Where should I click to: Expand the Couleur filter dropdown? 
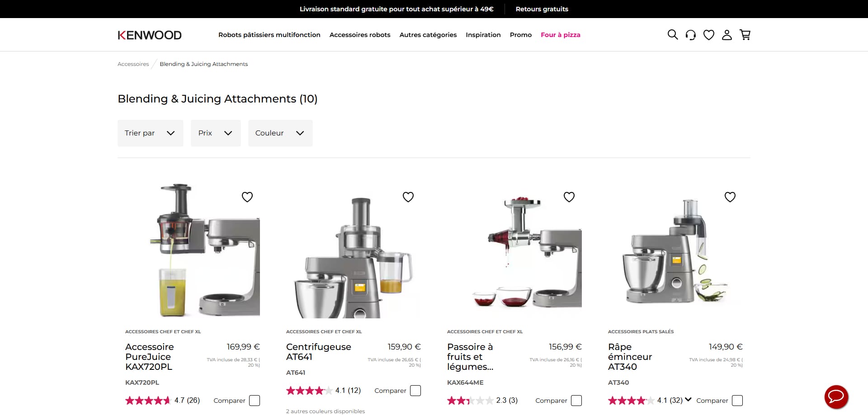(280, 133)
